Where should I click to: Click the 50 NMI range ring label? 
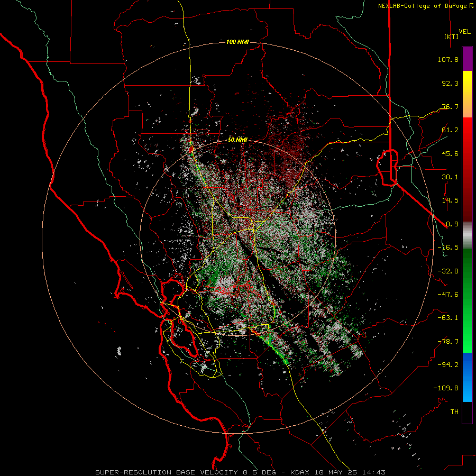coord(237,140)
